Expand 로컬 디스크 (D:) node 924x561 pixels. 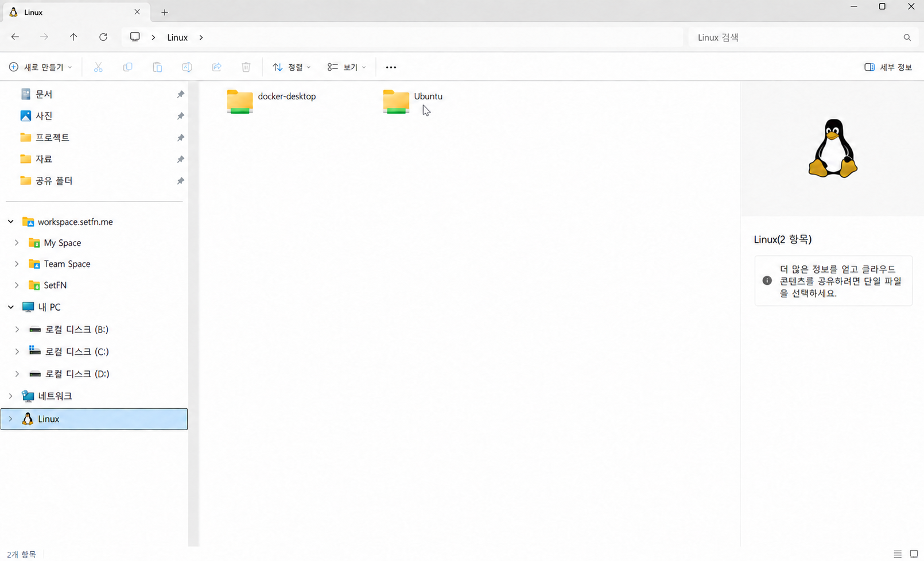(x=17, y=374)
